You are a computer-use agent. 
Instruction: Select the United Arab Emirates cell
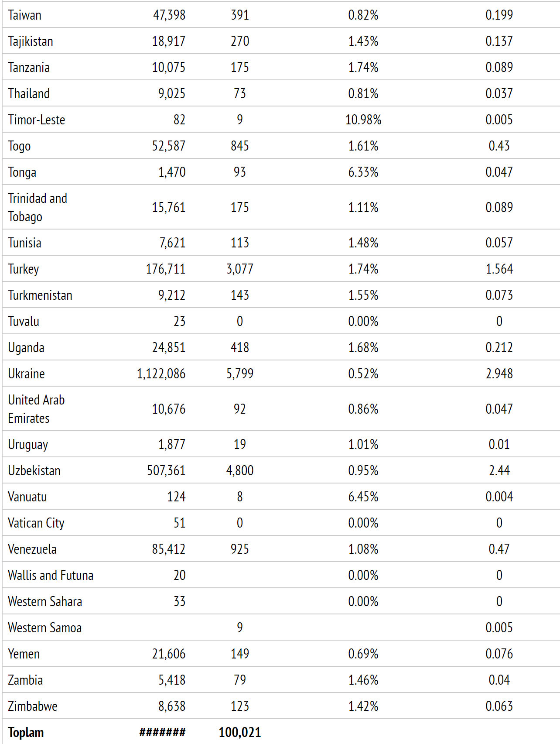(x=36, y=409)
